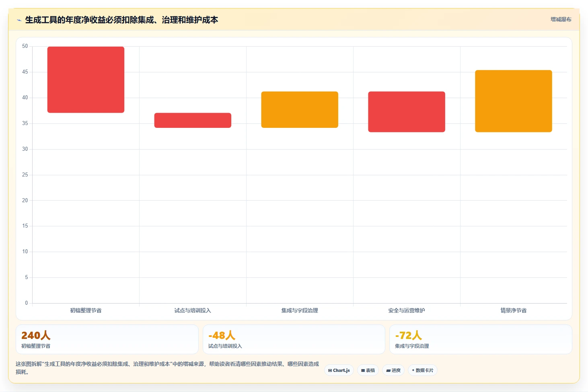Select the red 初稿整理节省 bar
The height and width of the screenshot is (392, 588).
[86, 80]
